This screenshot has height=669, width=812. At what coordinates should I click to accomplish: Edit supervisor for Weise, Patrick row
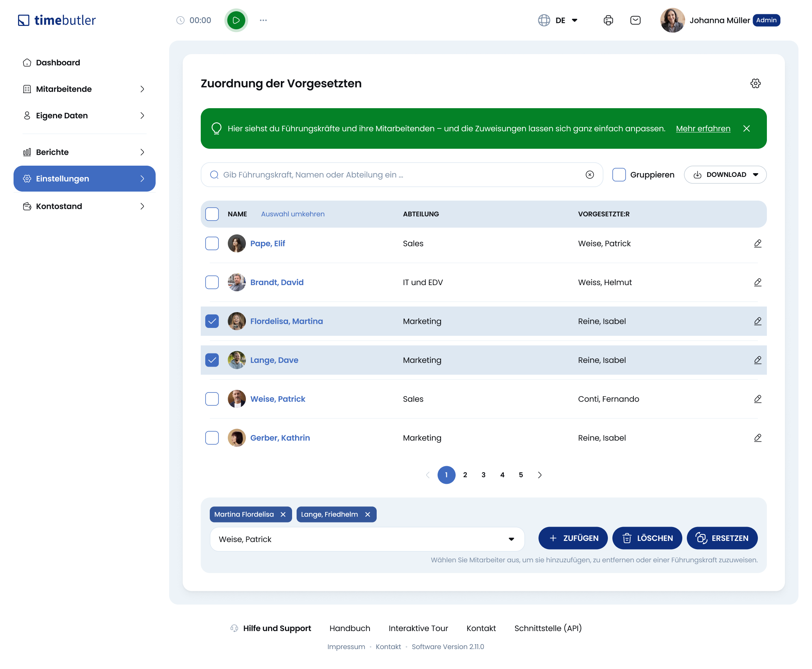(757, 399)
